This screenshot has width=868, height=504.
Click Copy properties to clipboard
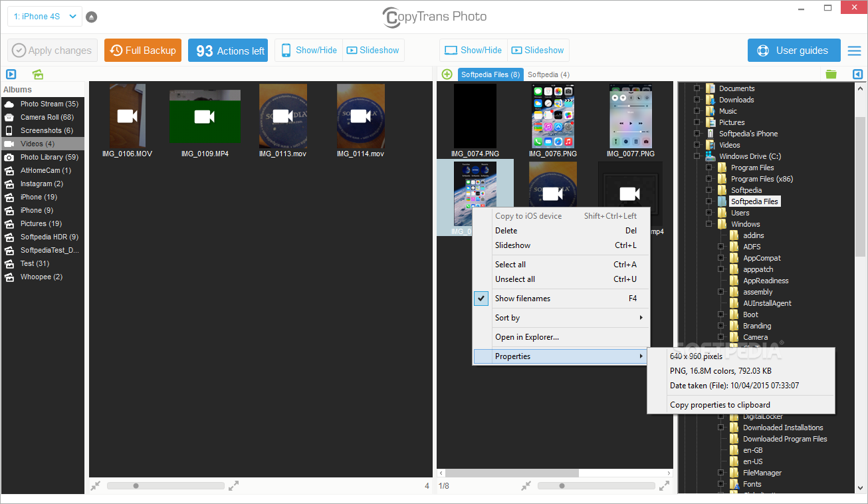click(x=740, y=405)
